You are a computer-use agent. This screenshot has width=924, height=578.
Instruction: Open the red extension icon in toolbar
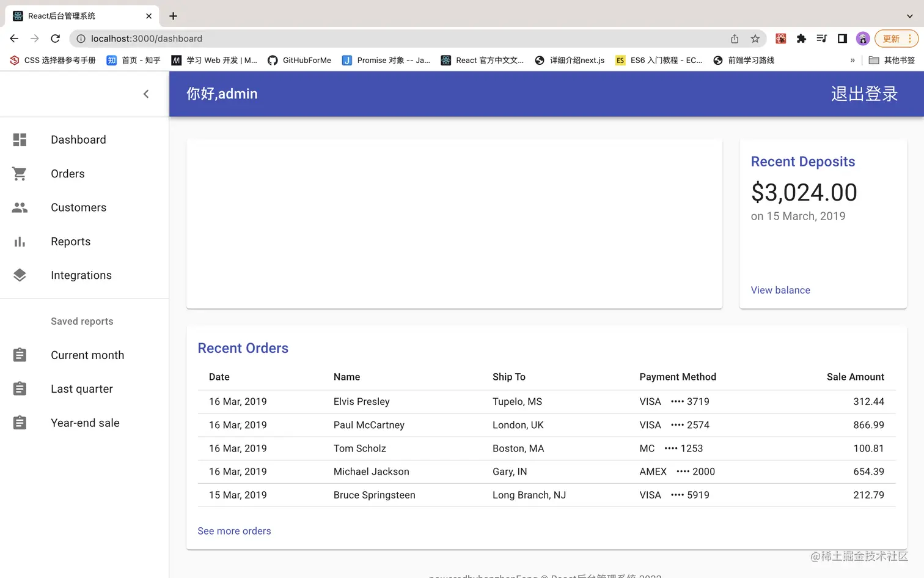[781, 39]
